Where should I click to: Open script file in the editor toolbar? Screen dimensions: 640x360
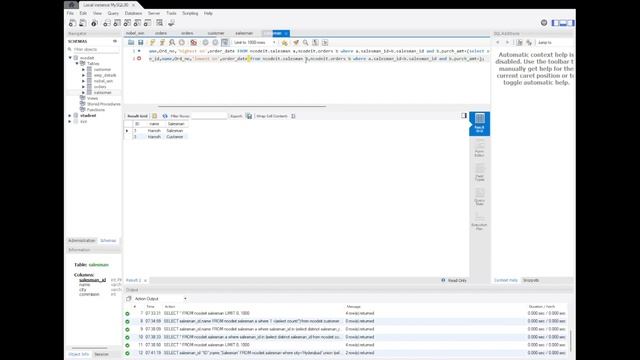pos(131,42)
